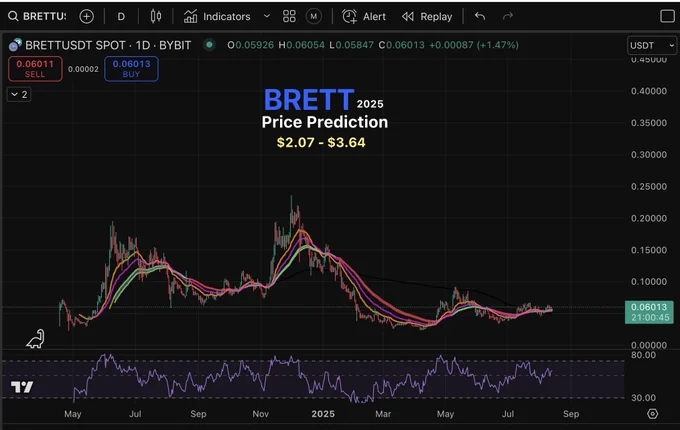Click the current price label 0.06013

(649, 312)
